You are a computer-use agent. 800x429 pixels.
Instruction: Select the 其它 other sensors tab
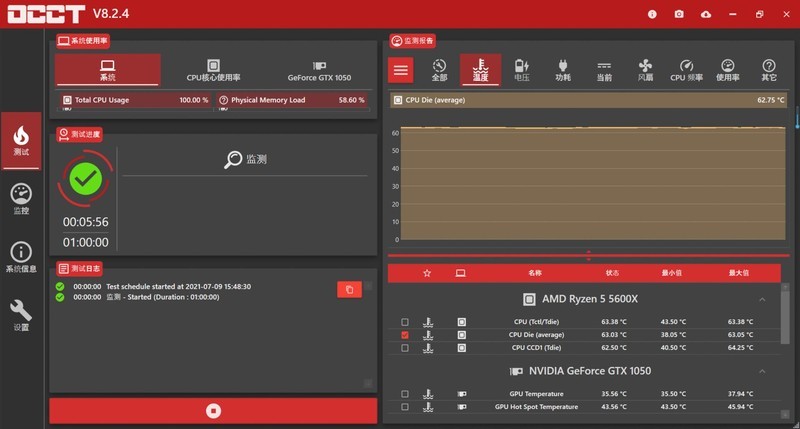point(769,70)
